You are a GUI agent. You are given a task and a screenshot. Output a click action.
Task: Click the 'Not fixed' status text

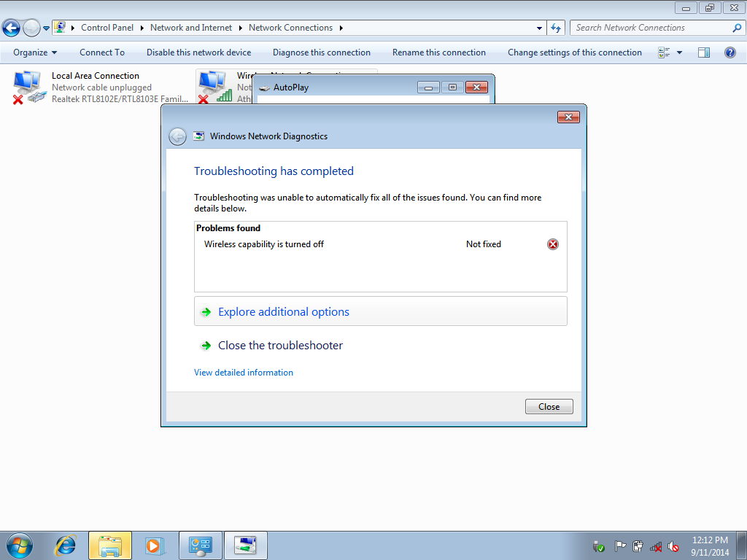(x=484, y=244)
